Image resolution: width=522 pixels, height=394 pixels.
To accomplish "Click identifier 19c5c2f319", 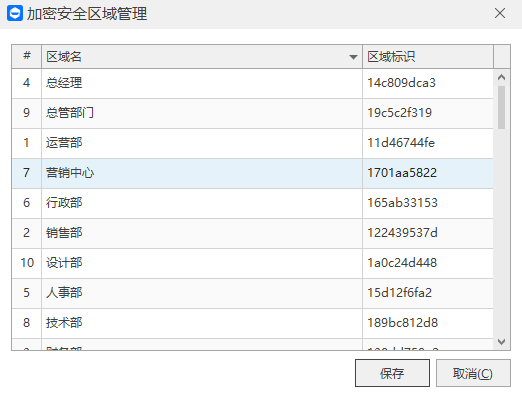I will coord(399,113).
